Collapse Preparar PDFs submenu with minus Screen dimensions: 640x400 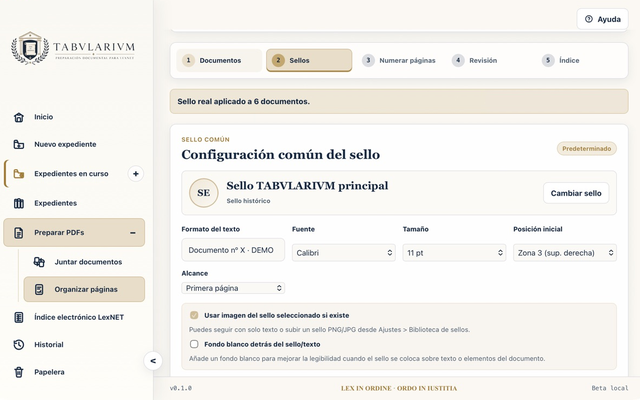133,233
